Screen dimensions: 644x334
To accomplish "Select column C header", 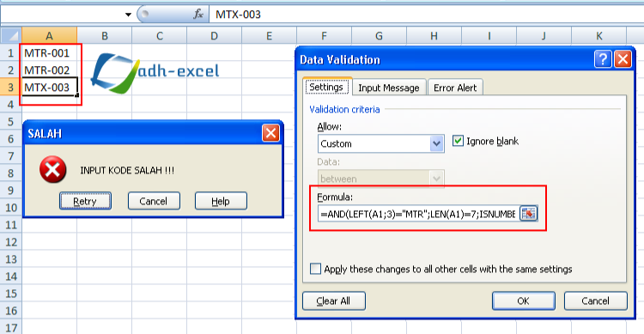I will click(160, 36).
